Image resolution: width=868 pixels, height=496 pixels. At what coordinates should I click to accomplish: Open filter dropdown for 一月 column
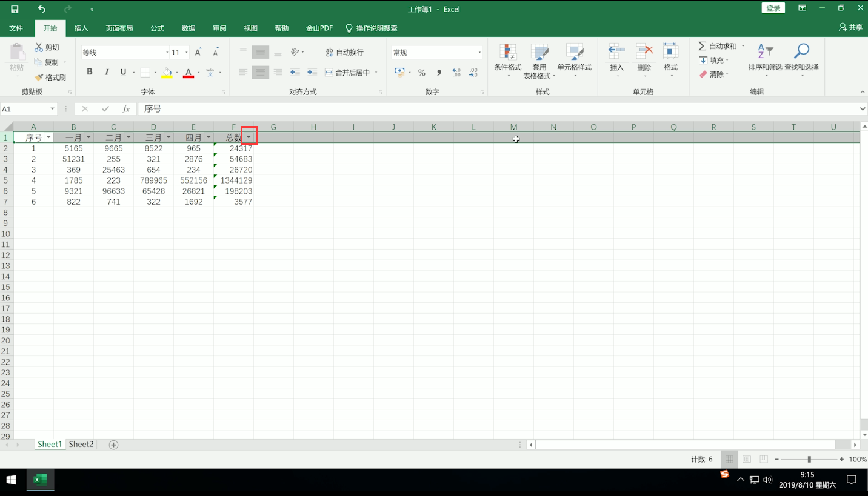88,137
